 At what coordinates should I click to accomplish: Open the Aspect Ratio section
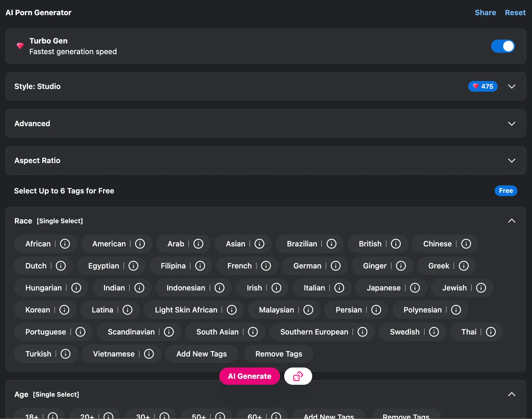511,160
